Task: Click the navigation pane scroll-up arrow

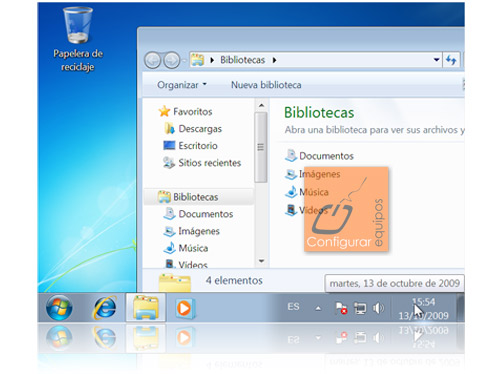Action: click(261, 105)
